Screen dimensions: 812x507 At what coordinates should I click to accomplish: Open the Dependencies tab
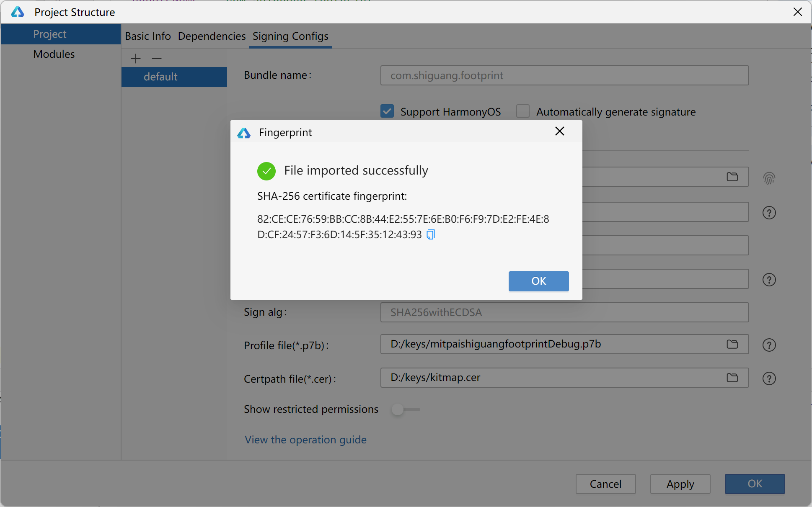[212, 36]
